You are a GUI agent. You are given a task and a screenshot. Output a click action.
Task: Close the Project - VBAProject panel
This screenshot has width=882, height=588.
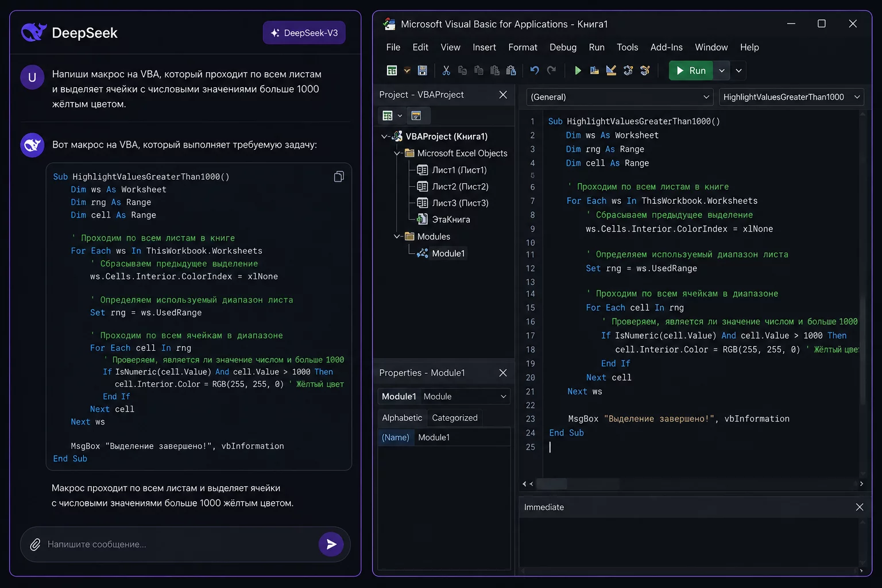503,95
